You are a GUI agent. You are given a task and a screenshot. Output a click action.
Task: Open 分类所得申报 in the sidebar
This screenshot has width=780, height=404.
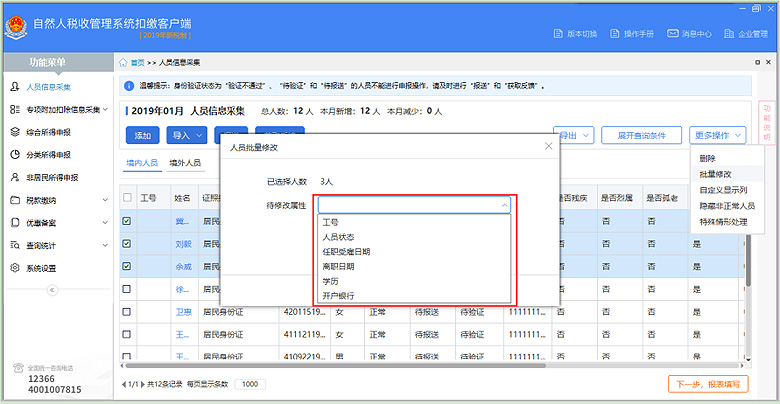(x=47, y=155)
